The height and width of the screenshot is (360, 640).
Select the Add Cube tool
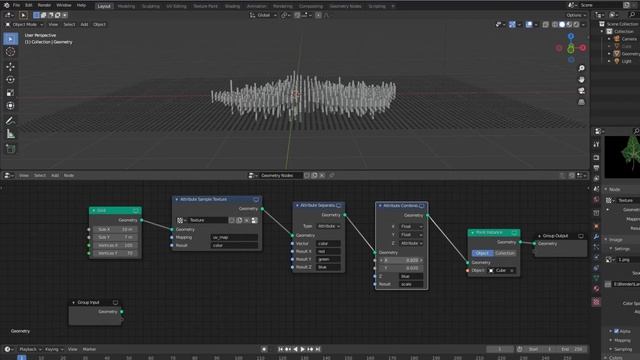(x=11, y=149)
